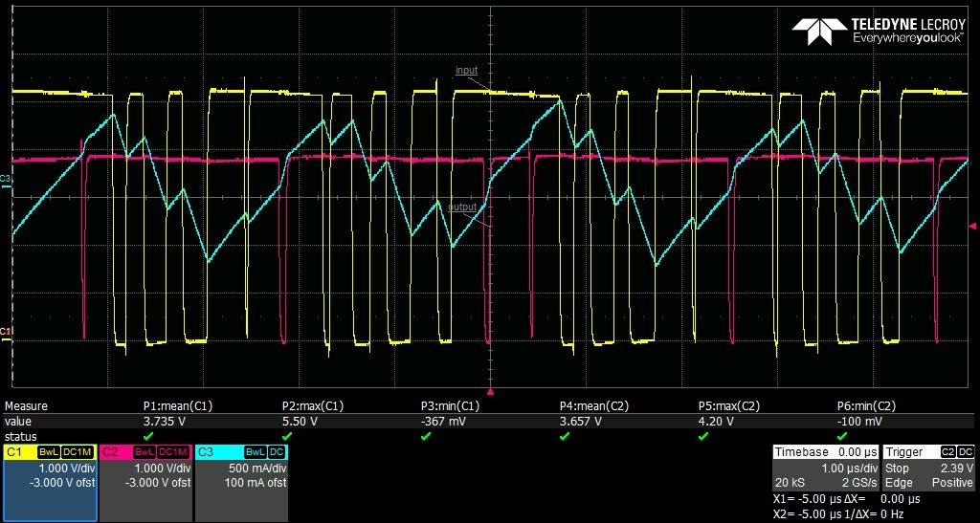Click the 3.657 V measurement value
Screen dimensions: 980x523
pyautogui.click(x=581, y=422)
